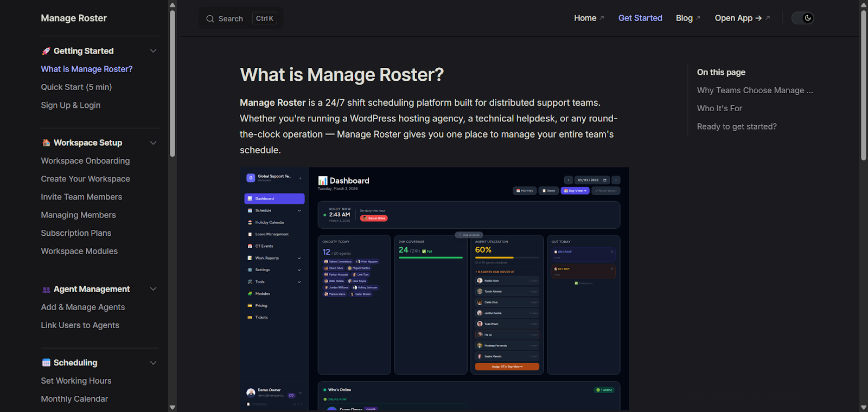This screenshot has height=412, width=868.
Task: Open Invite Team Members page
Action: 81,197
